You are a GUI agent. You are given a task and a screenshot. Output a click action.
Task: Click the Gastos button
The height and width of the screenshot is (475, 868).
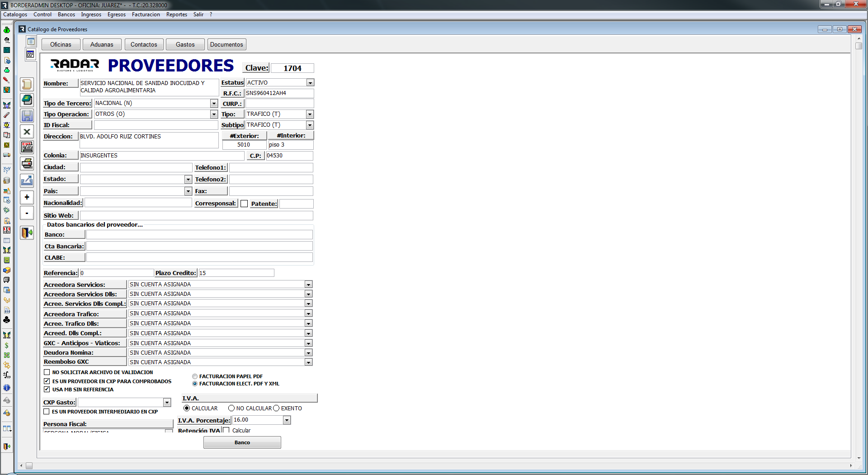point(185,44)
